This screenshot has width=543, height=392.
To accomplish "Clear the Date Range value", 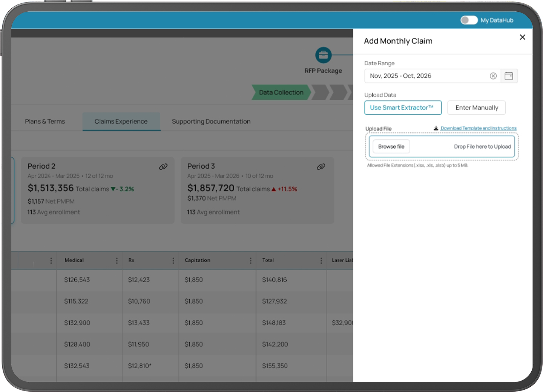I will click(x=493, y=76).
